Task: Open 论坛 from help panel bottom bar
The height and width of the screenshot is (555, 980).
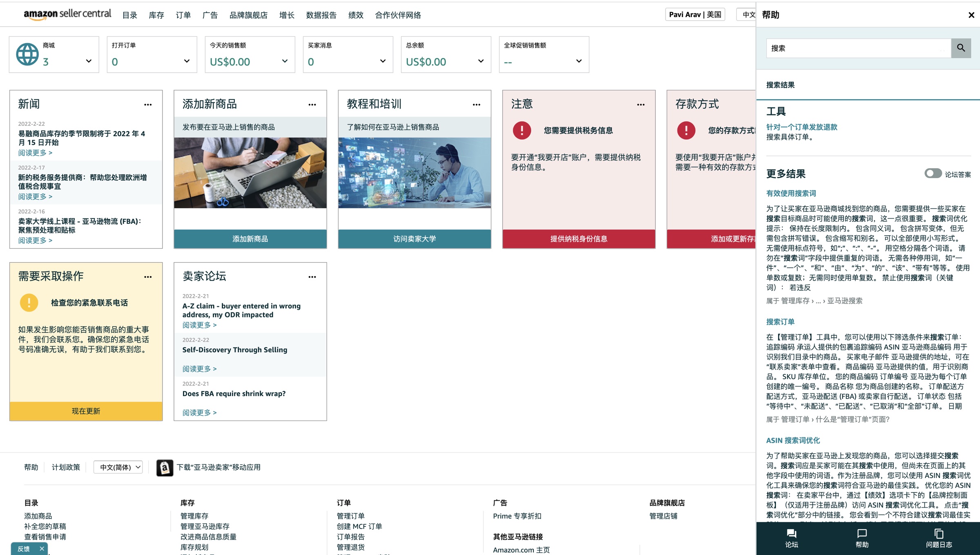Action: tap(791, 538)
